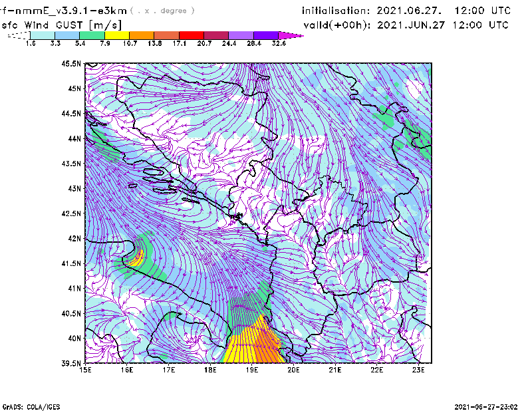This screenshot has width=532, height=411.
Task: Click the "GrADS: COLA/IGES" footer text
Action: click(x=31, y=407)
